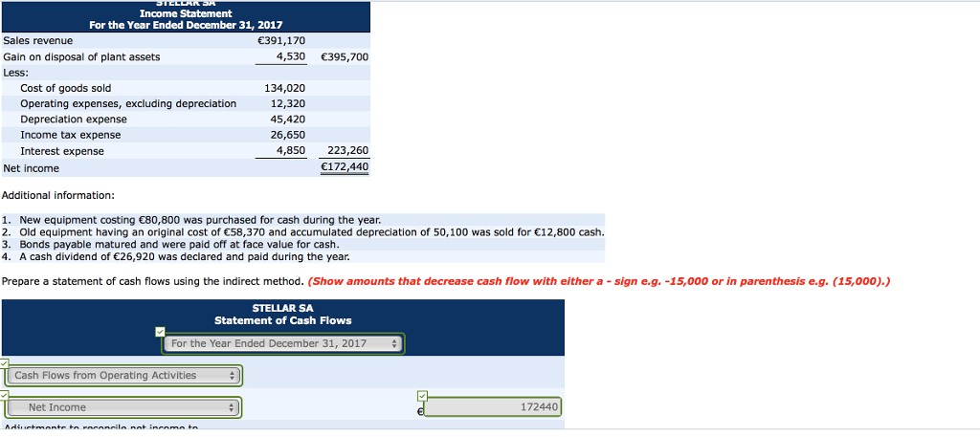Click the 26,650 income tax value

click(x=287, y=135)
